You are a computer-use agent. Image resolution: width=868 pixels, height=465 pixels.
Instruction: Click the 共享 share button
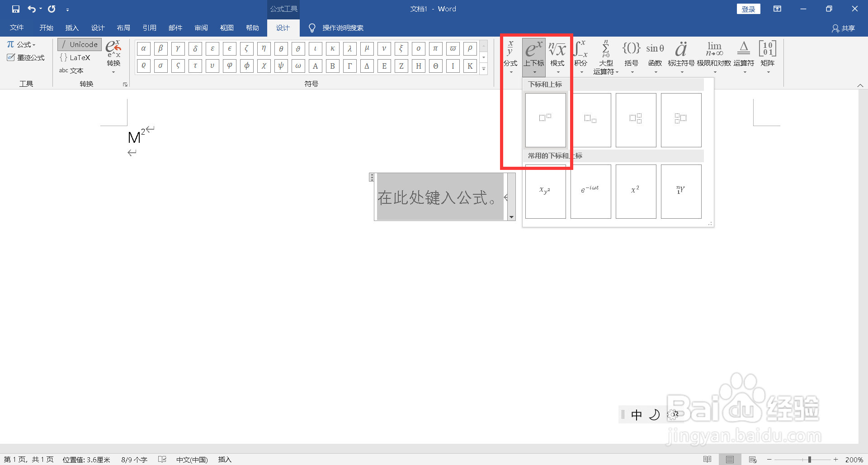click(843, 28)
